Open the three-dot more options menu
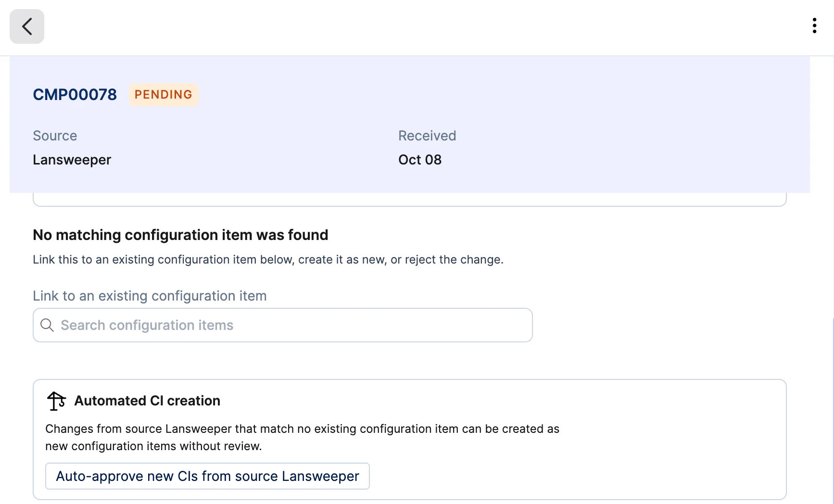834x504 pixels. coord(814,25)
